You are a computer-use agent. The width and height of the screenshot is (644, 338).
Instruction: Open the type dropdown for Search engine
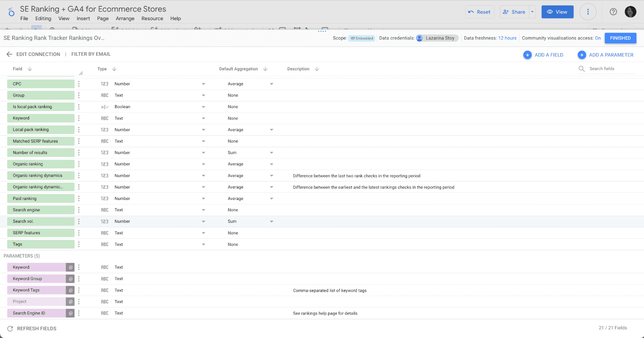[x=203, y=210]
